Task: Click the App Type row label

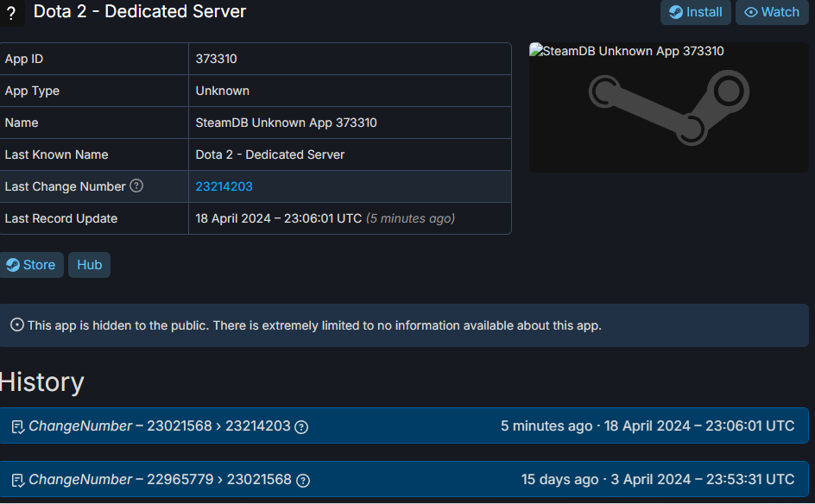Action: pos(32,91)
